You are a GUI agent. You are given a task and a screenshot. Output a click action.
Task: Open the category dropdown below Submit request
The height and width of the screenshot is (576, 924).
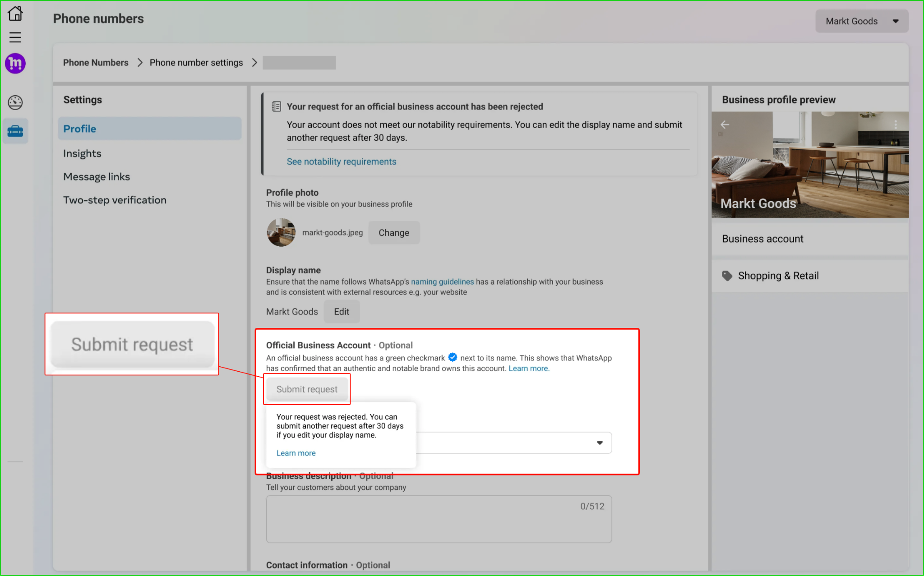pyautogui.click(x=513, y=442)
